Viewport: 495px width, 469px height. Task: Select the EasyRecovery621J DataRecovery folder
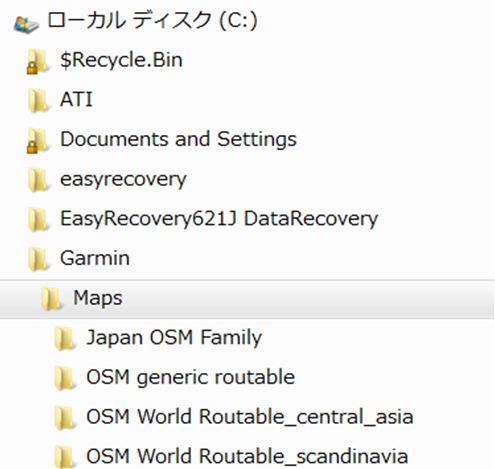(x=219, y=219)
